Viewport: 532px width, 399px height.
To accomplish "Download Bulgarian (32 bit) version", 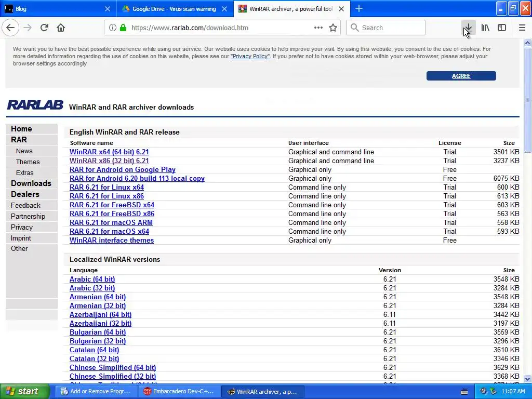I will coord(98,341).
